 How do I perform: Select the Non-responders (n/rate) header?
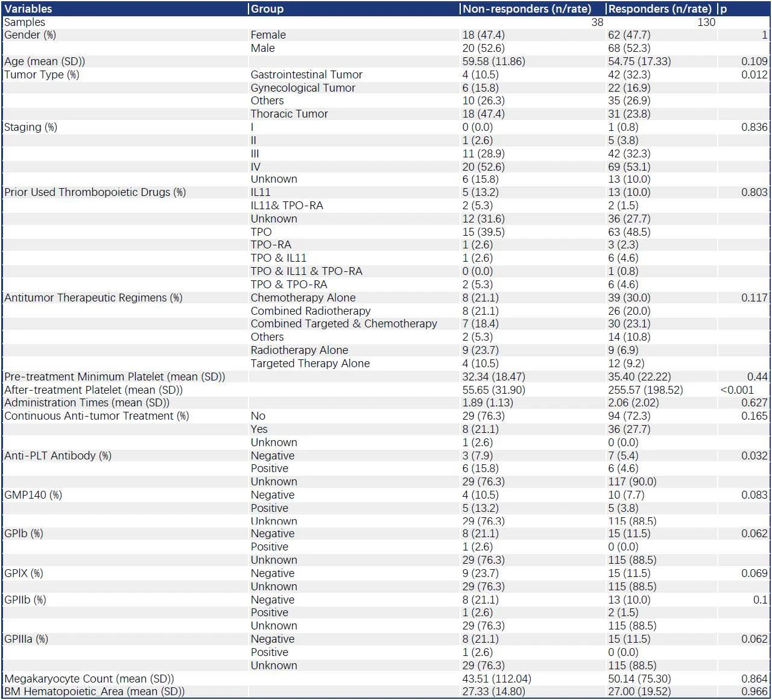tap(527, 9)
